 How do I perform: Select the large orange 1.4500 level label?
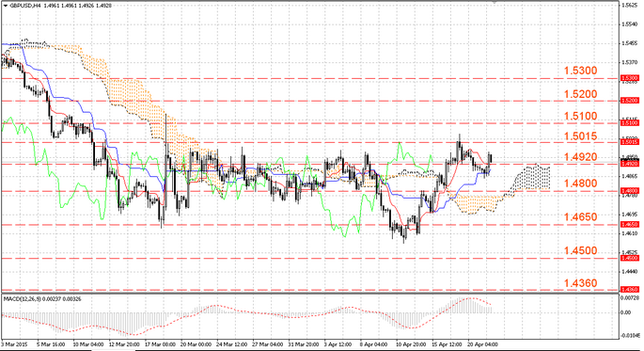[x=580, y=250]
